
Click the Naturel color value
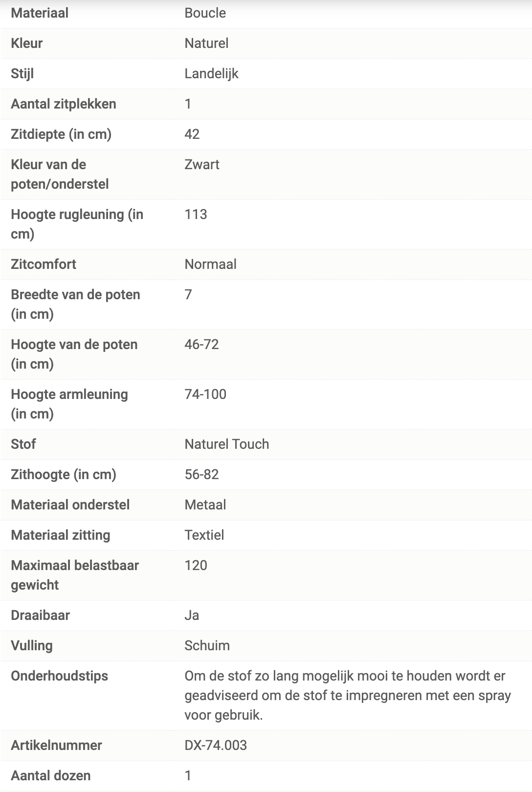pyautogui.click(x=206, y=43)
